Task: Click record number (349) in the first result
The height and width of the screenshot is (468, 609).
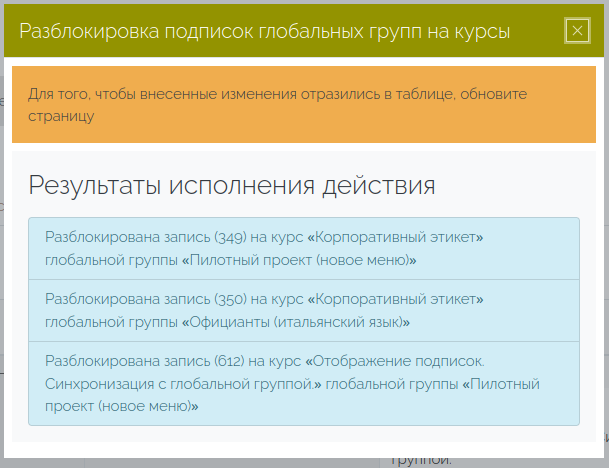Action: 231,237
